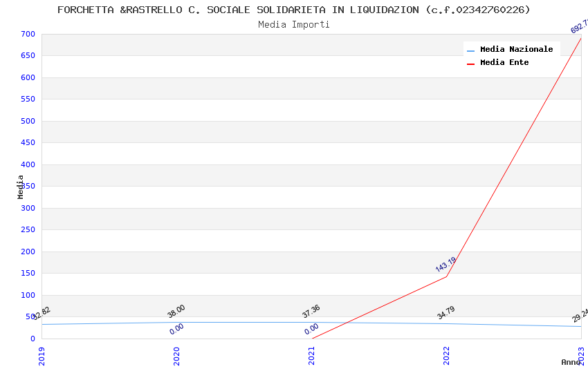Screen dimensions: 588x380
Task: Click the subtitle Media Importi
Action: tap(293, 25)
